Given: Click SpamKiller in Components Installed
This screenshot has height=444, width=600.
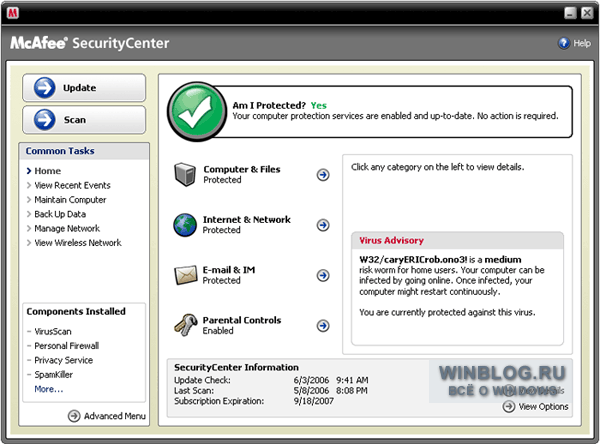Looking at the screenshot, I should [x=54, y=375].
